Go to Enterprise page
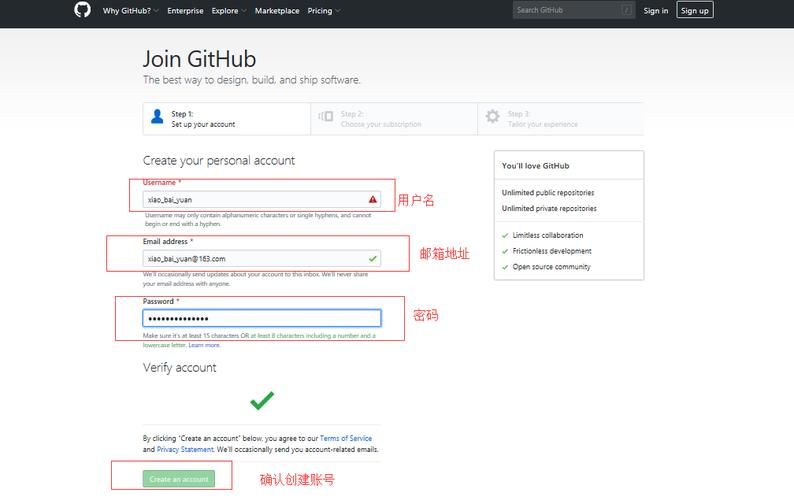The width and height of the screenshot is (794, 500). 185,11
